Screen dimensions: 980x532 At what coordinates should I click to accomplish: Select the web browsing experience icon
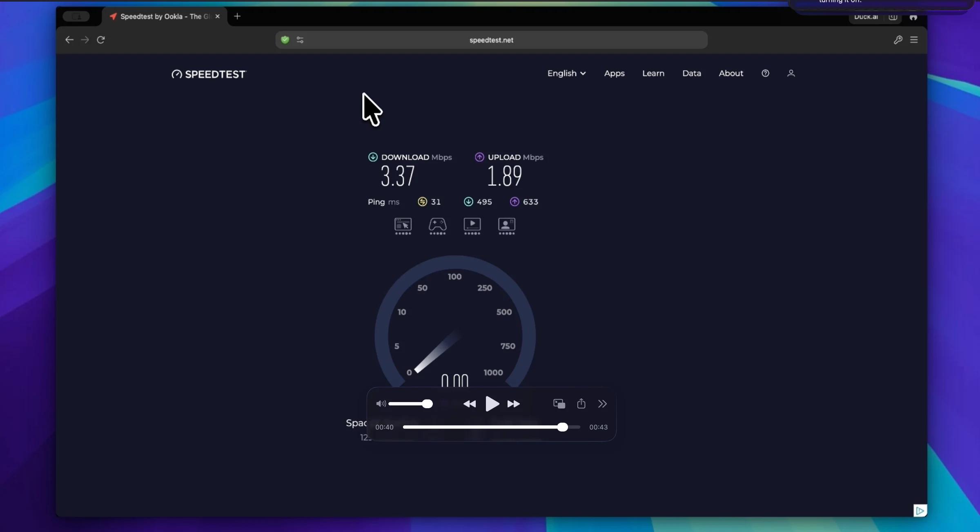coord(403,226)
